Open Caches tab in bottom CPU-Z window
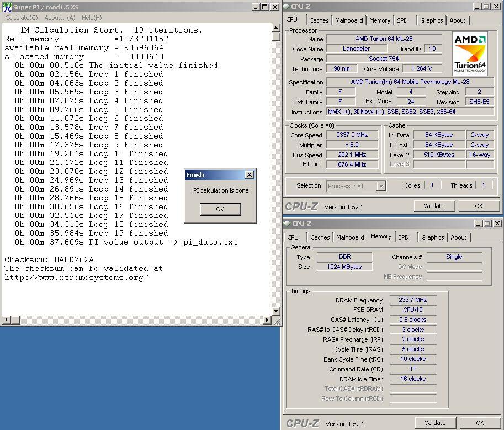Screen dimensions: 504x430 320,237
